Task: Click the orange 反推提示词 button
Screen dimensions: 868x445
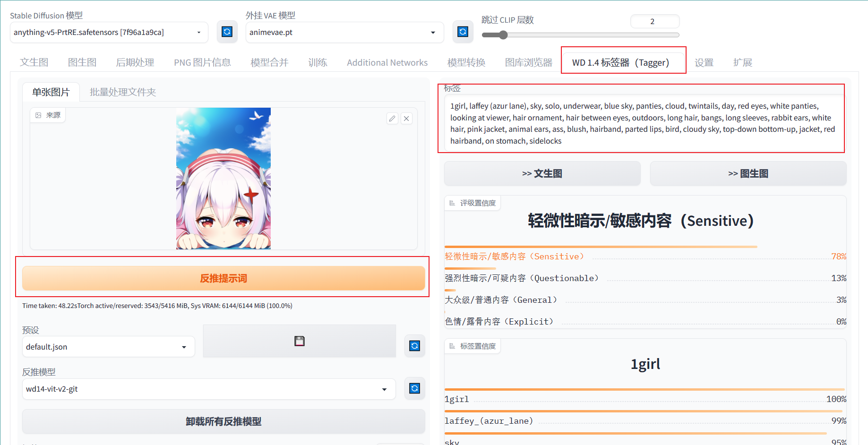Action: click(223, 278)
